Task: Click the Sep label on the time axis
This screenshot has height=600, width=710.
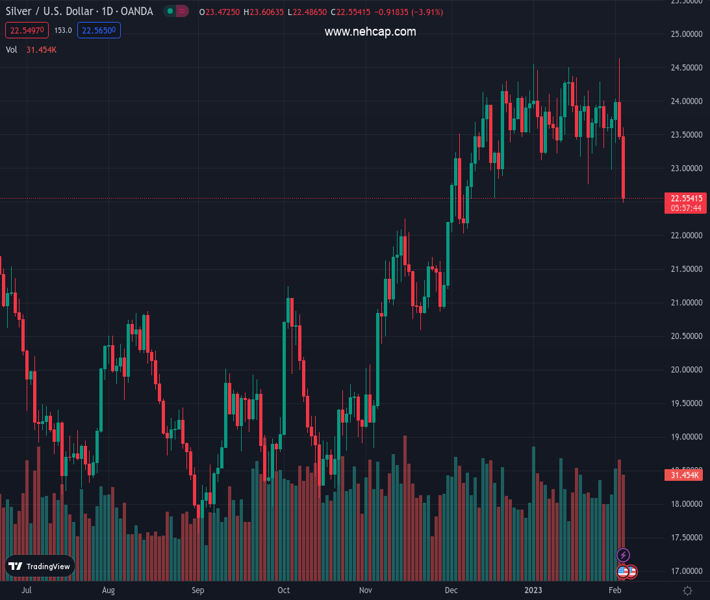Action: click(198, 591)
